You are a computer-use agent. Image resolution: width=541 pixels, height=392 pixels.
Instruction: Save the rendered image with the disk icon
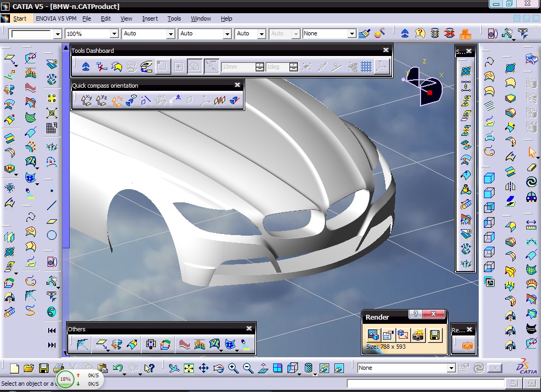click(x=435, y=335)
